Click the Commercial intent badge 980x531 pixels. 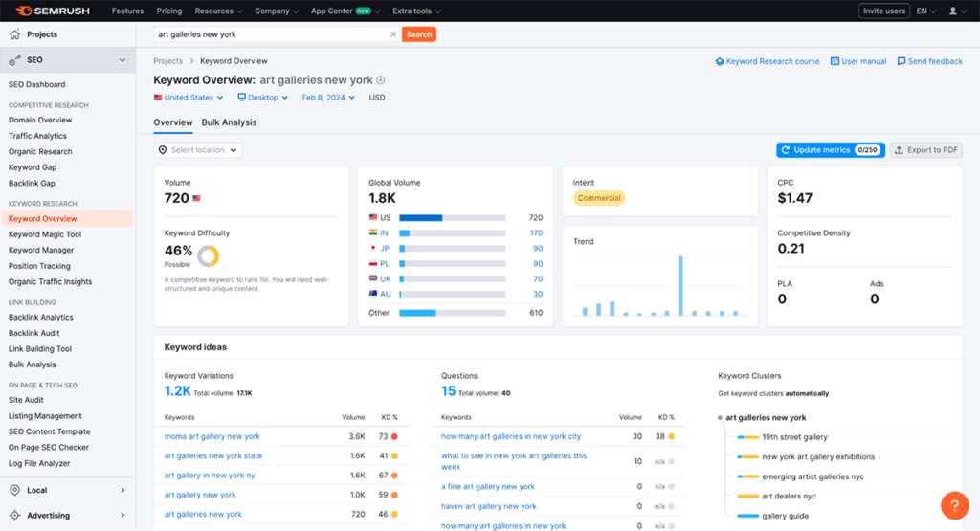click(x=599, y=198)
